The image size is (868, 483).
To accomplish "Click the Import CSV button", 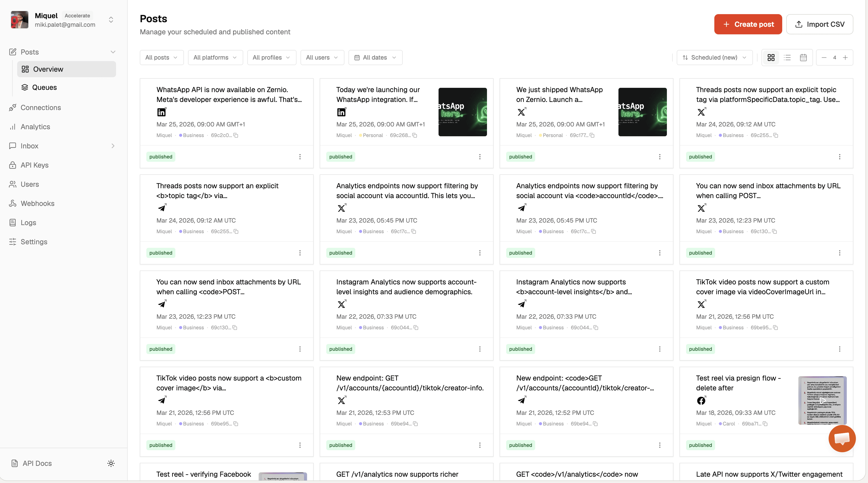I will pos(820,24).
